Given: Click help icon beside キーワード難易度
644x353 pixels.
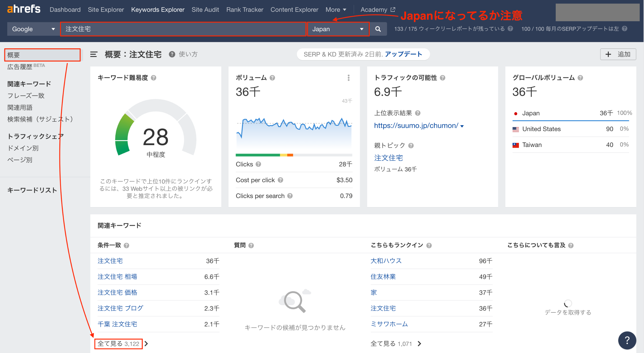Looking at the screenshot, I should point(153,78).
